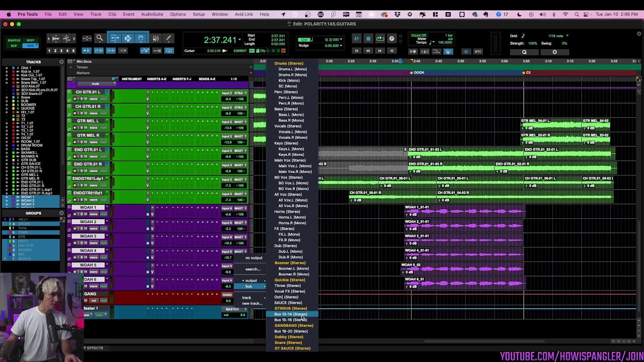Recall zoom preset 5
644x362 pixels.
point(73,51)
